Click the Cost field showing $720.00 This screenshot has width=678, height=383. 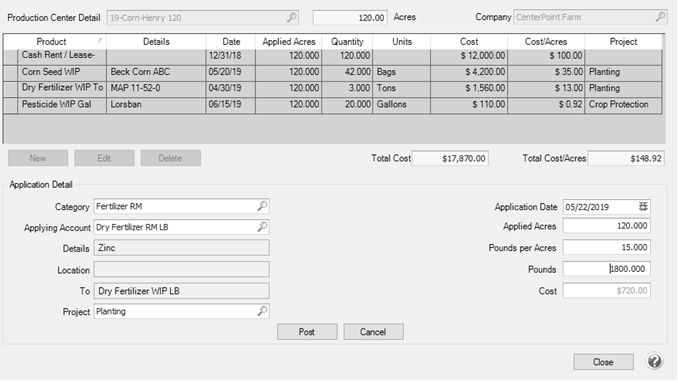(607, 290)
